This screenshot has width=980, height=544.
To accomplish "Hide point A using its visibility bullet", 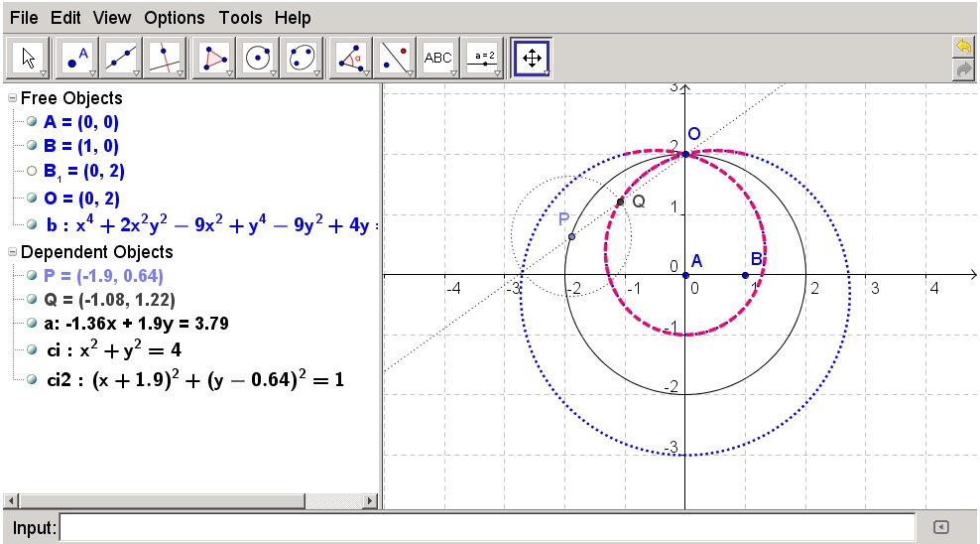I will 32,122.
